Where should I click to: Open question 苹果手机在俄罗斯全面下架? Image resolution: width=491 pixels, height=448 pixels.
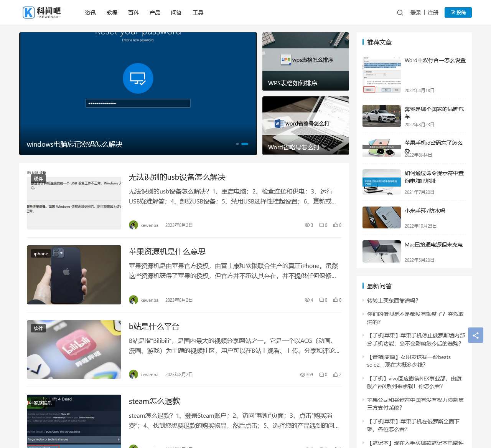[x=413, y=425]
